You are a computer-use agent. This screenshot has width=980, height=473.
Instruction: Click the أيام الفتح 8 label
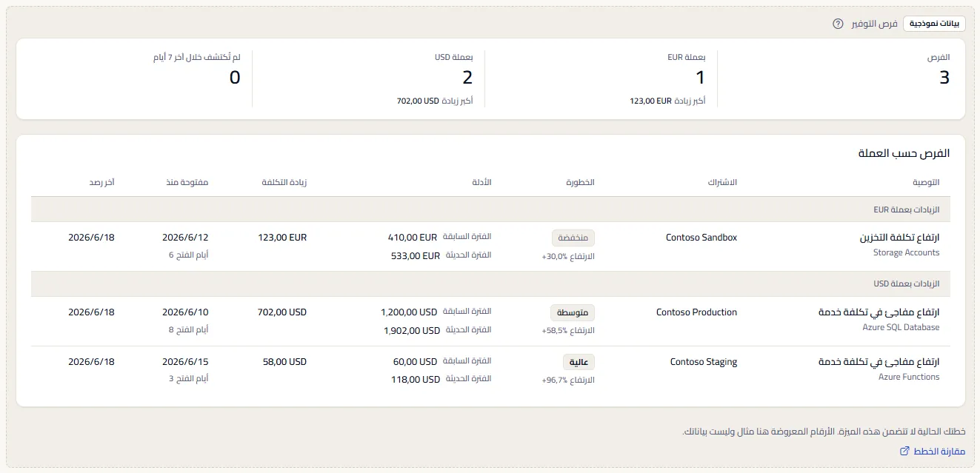(189, 330)
